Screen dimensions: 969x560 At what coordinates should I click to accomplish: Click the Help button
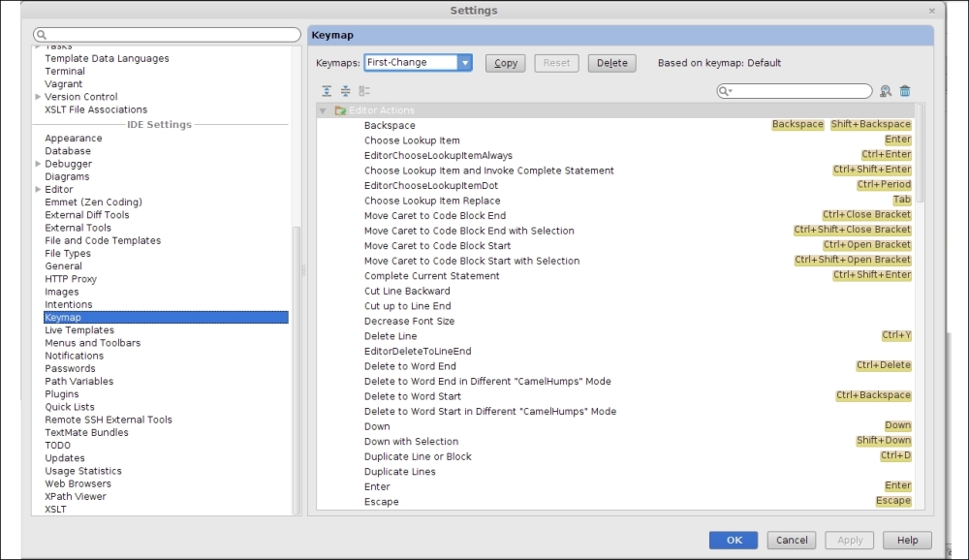pyautogui.click(x=907, y=540)
